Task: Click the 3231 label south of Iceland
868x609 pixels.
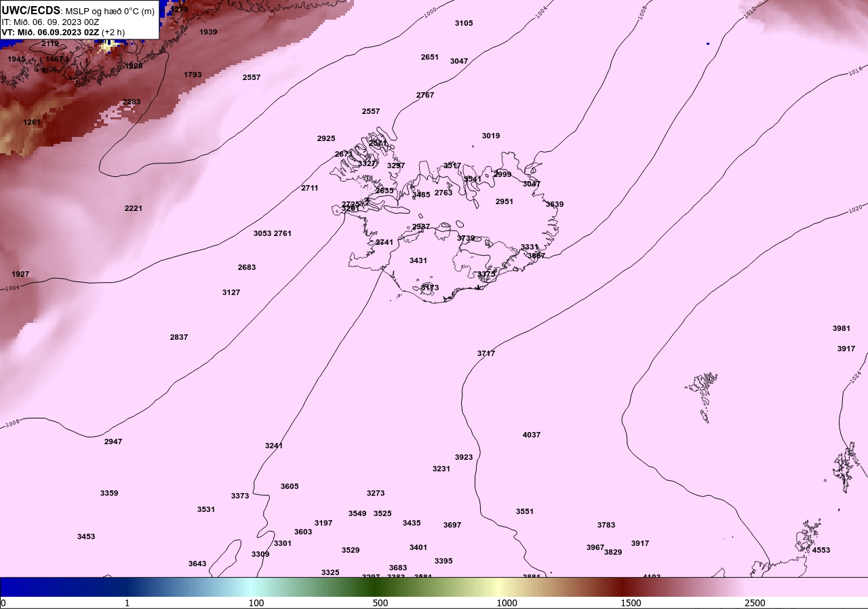Action: 441,469
